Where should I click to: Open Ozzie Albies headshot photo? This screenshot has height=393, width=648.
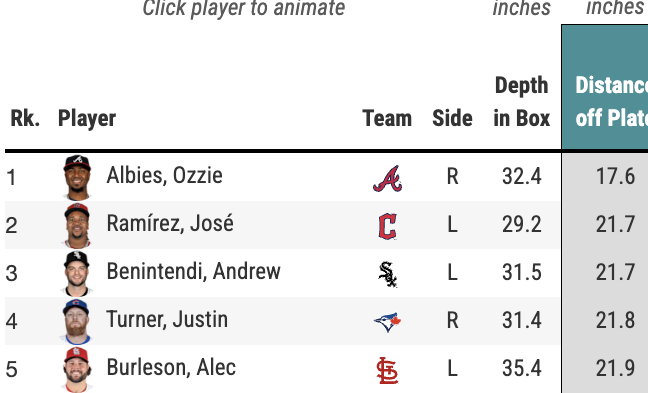click(77, 178)
